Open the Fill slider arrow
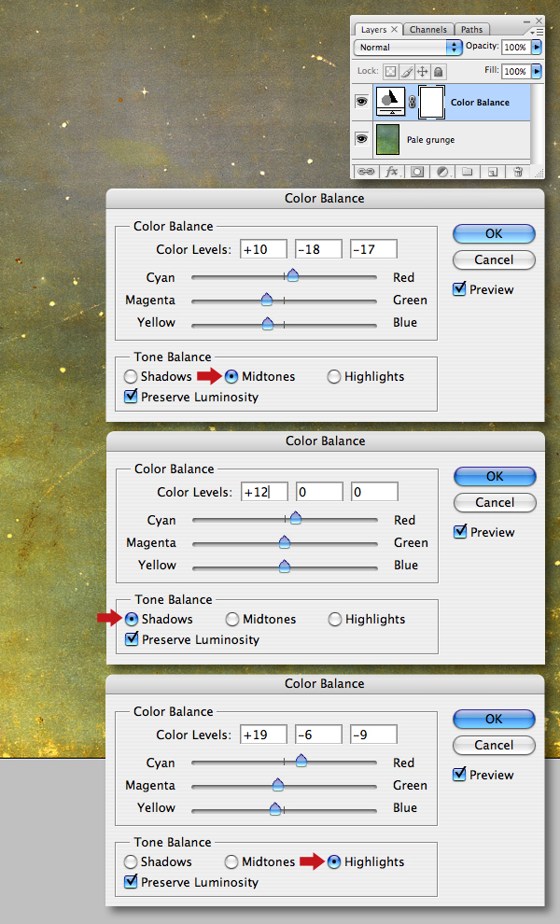This screenshot has width=560, height=924. pyautogui.click(x=537, y=71)
